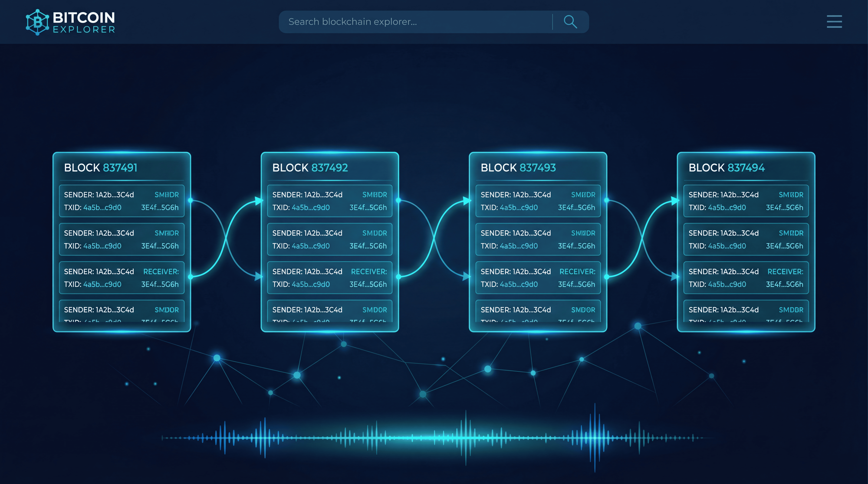This screenshot has width=868, height=484.
Task: Click the arrowhead entering Block 837493 receiver row
Action: [467, 276]
